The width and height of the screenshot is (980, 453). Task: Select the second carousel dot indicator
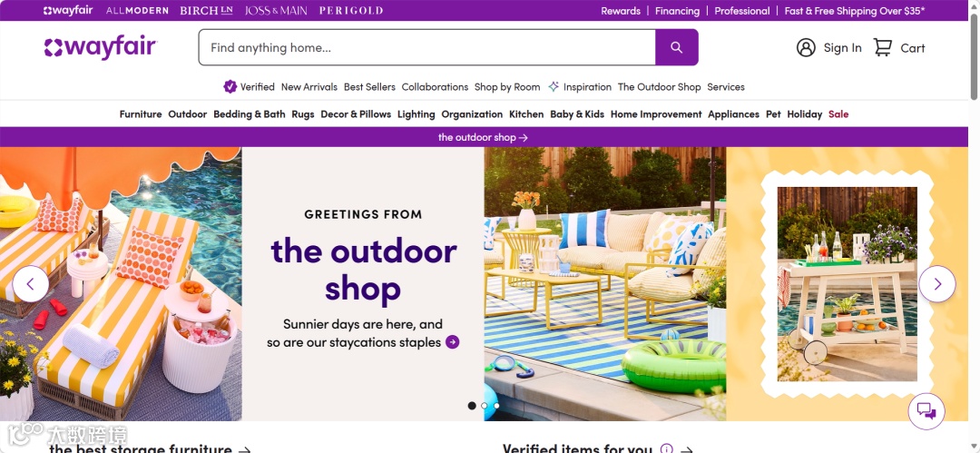click(485, 406)
